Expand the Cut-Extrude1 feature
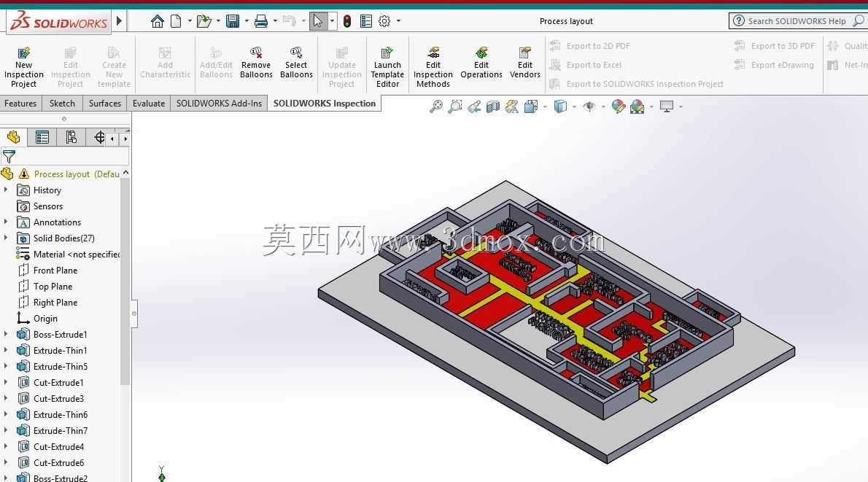The width and height of the screenshot is (868, 482). pyautogui.click(x=6, y=382)
